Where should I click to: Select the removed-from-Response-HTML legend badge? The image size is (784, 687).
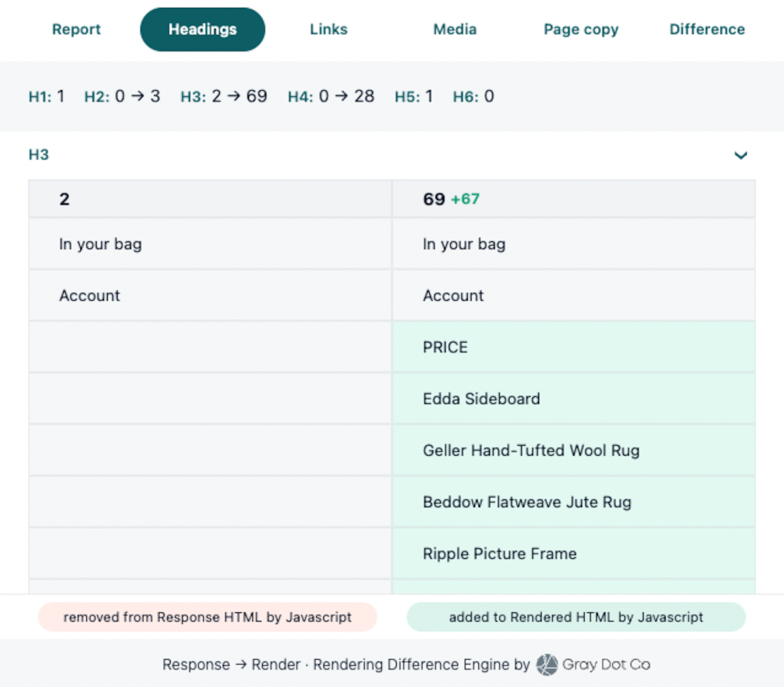[208, 617]
